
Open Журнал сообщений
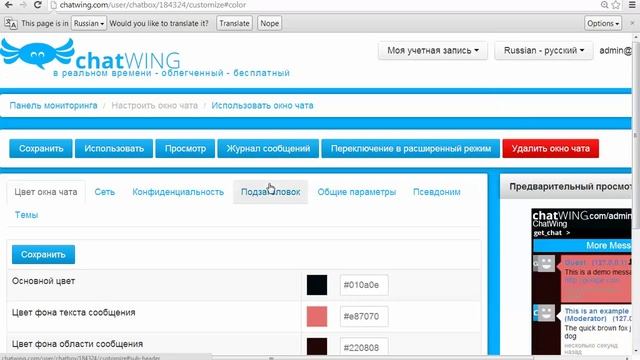[268, 149]
